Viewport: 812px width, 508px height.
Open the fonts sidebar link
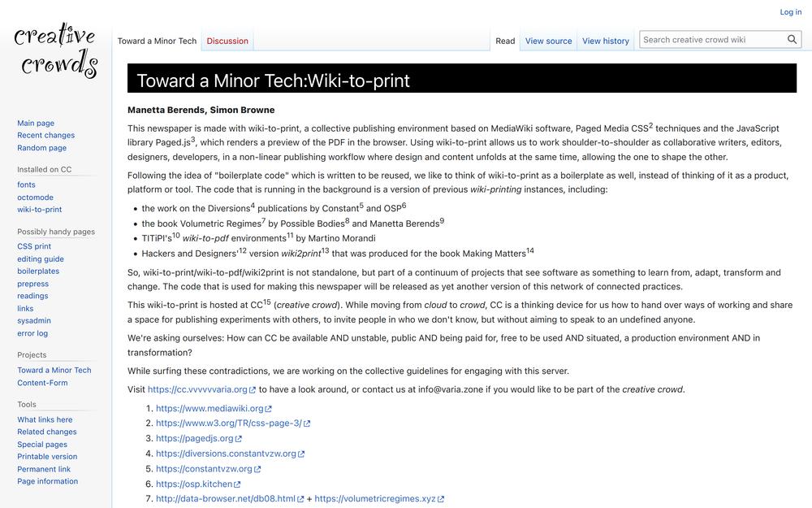pos(26,185)
